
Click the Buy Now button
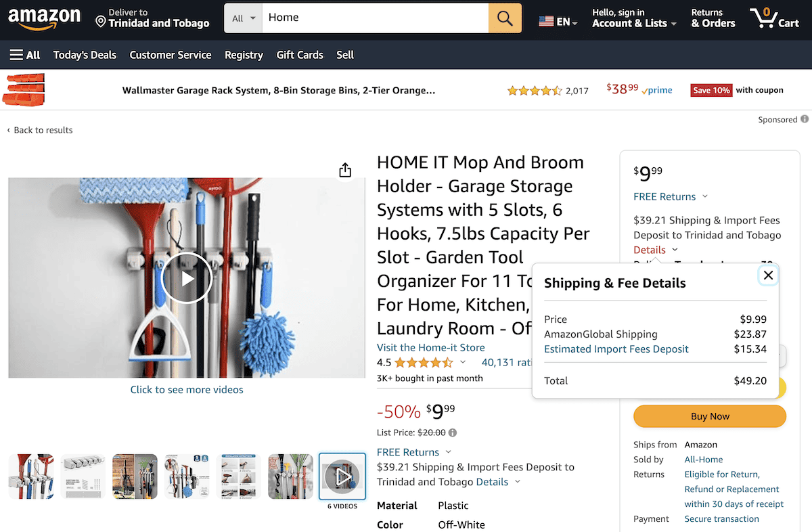(709, 416)
